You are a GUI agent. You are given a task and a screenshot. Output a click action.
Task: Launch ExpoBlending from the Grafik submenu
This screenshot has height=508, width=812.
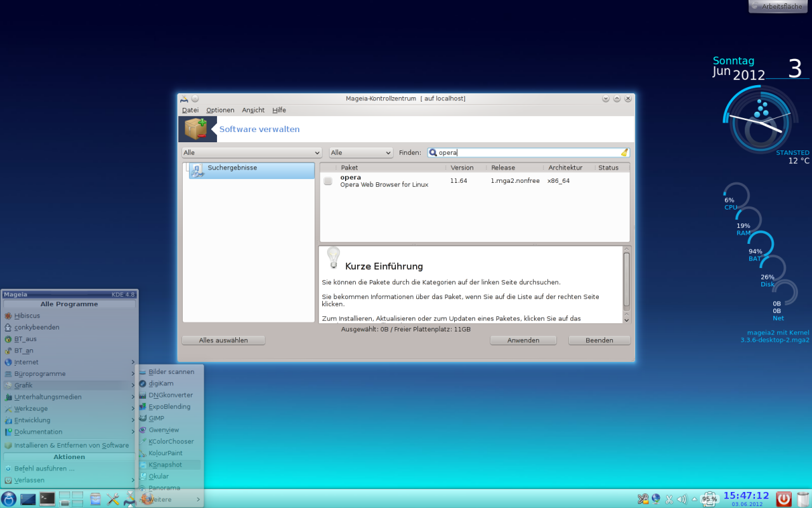[x=170, y=406]
